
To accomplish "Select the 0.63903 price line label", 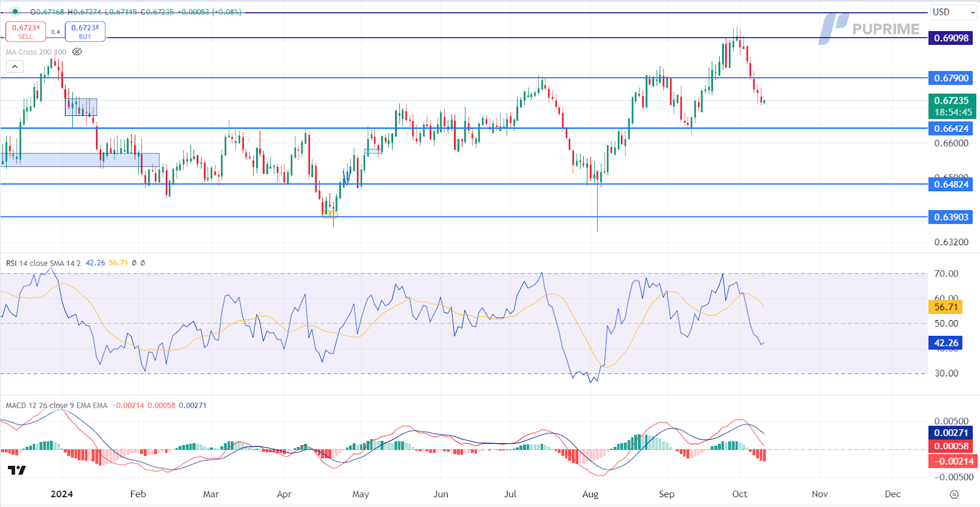I will (951, 217).
